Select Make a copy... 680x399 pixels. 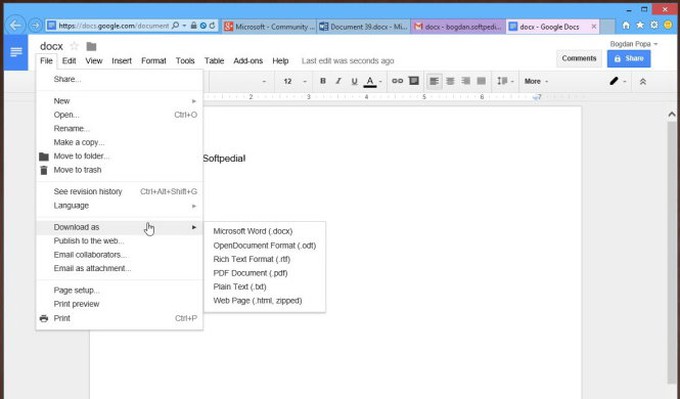pos(119,142)
